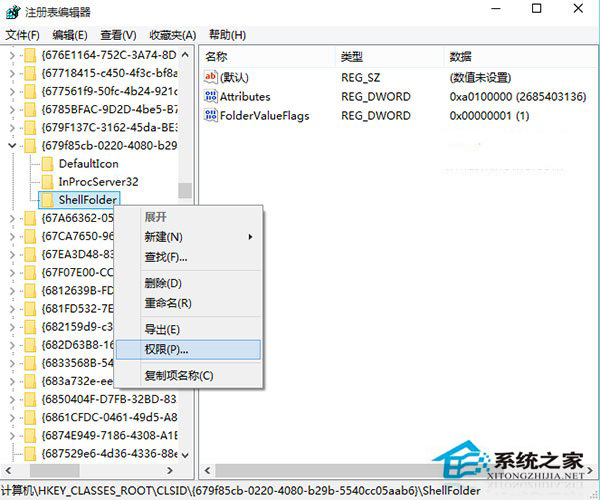Choose 权限(P)... from context menu

[x=188, y=349]
